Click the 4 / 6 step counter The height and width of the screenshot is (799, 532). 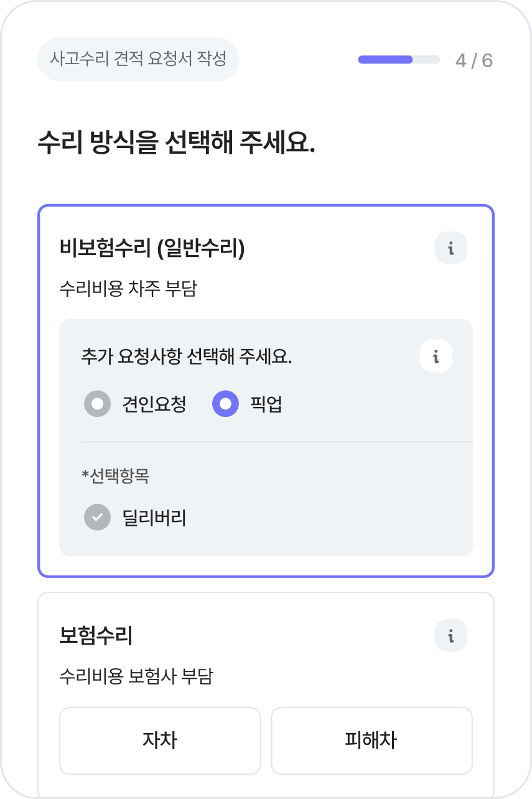click(x=474, y=60)
